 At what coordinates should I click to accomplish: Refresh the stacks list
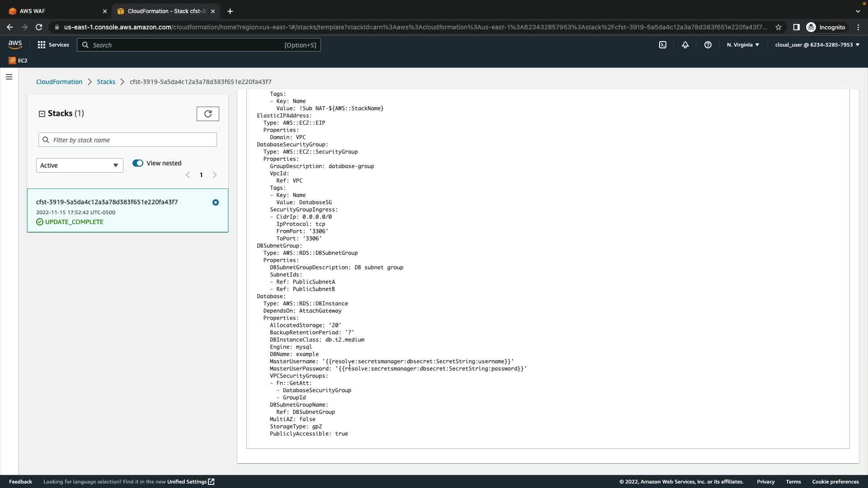coord(208,114)
